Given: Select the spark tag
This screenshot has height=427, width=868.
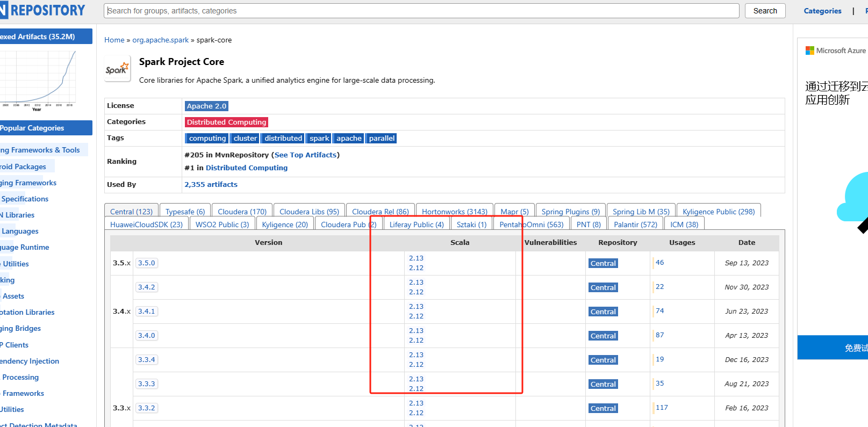Looking at the screenshot, I should (x=319, y=139).
